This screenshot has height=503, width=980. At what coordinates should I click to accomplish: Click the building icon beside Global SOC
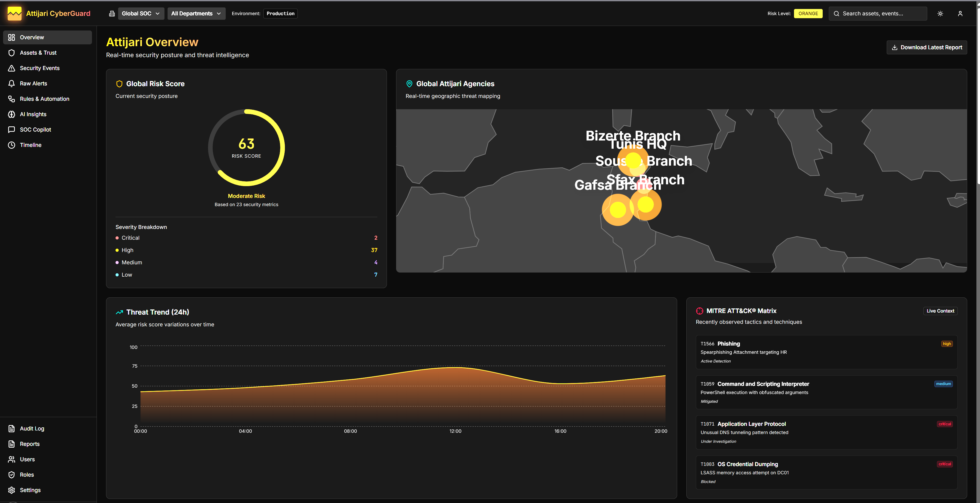point(112,14)
